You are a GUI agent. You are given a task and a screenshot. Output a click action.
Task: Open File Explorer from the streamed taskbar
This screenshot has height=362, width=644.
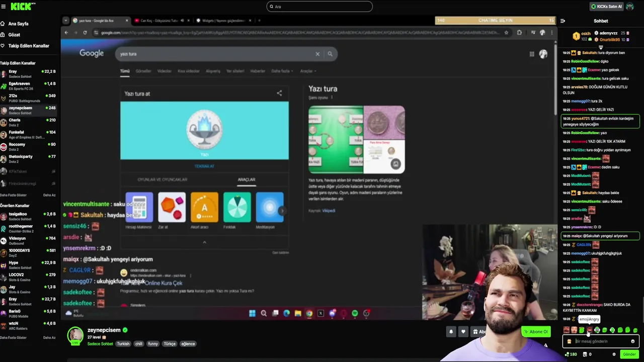pos(298,313)
